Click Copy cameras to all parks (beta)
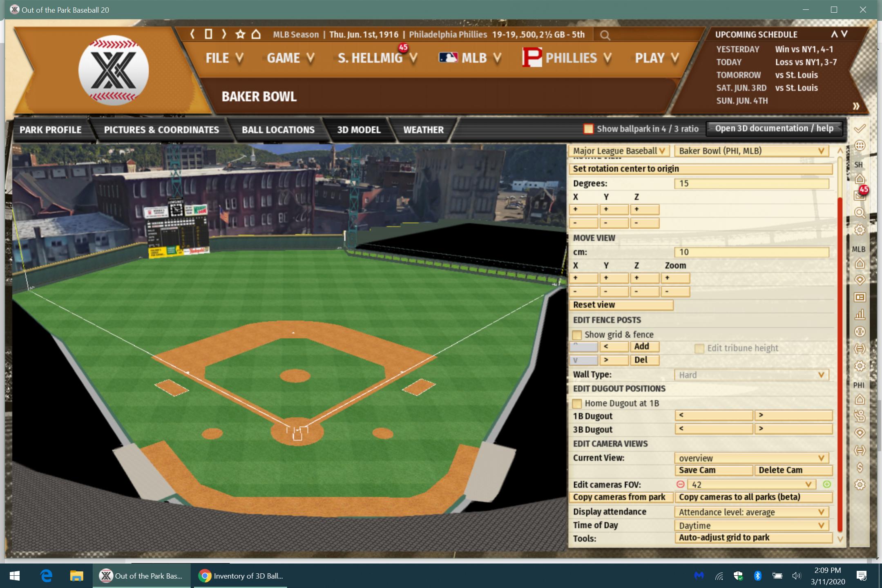This screenshot has height=588, width=882. 753,497
